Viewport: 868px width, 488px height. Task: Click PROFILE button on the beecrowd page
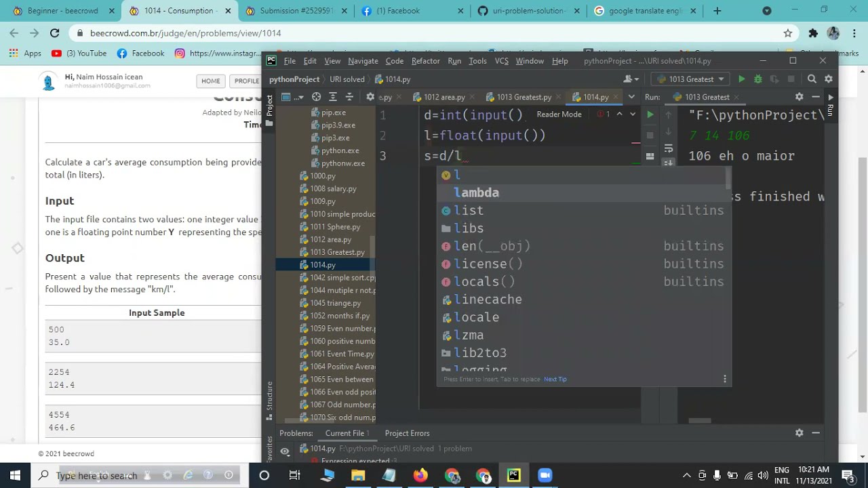point(247,81)
